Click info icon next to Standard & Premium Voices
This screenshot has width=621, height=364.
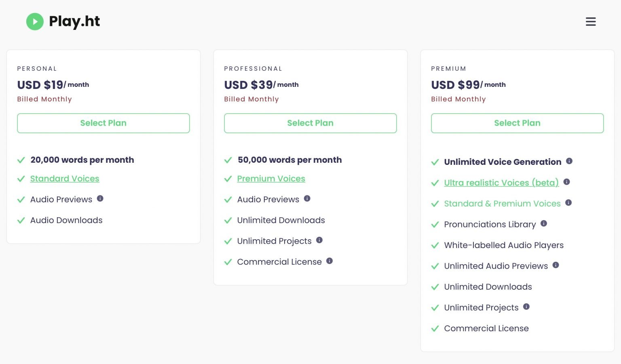[x=568, y=202]
